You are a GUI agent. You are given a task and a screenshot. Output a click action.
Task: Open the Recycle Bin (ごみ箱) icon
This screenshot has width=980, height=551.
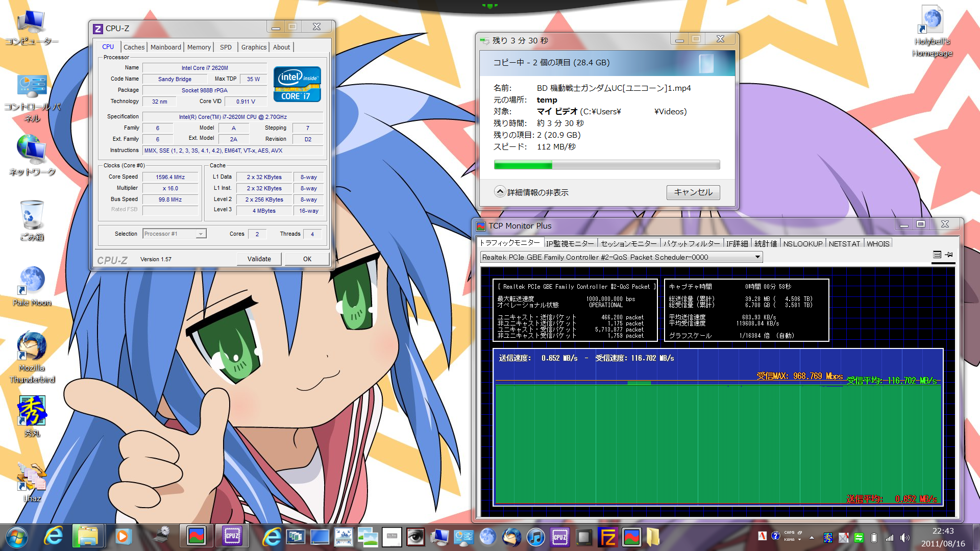[x=32, y=215]
